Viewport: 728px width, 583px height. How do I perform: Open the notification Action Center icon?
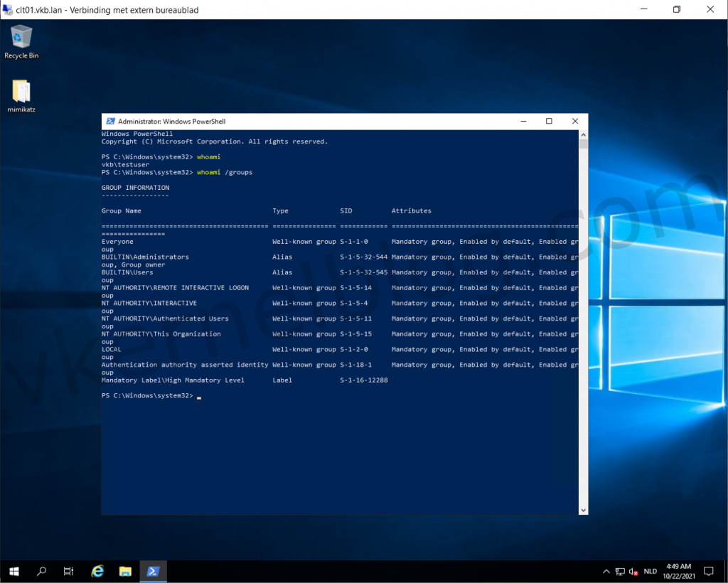708,571
